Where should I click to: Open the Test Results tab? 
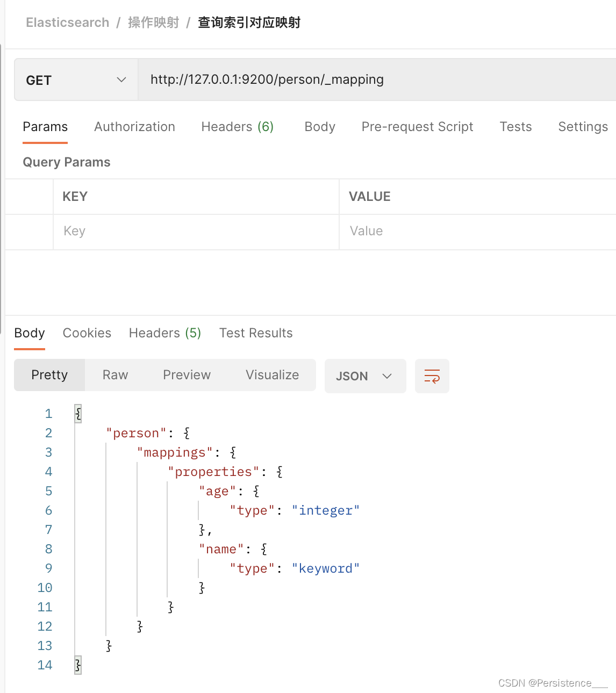pyautogui.click(x=256, y=333)
